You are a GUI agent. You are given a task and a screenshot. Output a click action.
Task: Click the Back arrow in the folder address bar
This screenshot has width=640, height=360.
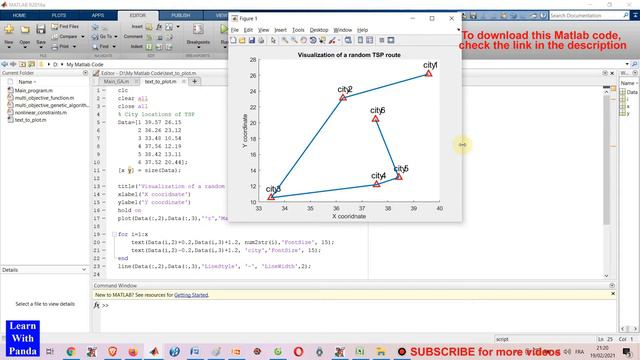[x=5, y=64]
